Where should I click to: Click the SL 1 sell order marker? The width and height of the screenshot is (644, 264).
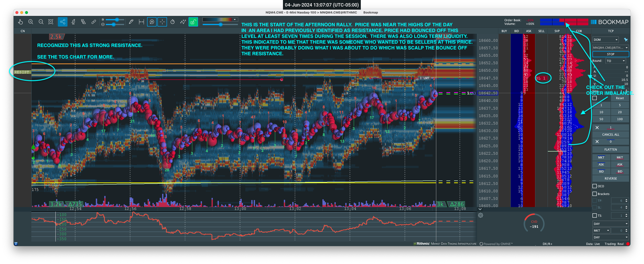click(x=541, y=78)
